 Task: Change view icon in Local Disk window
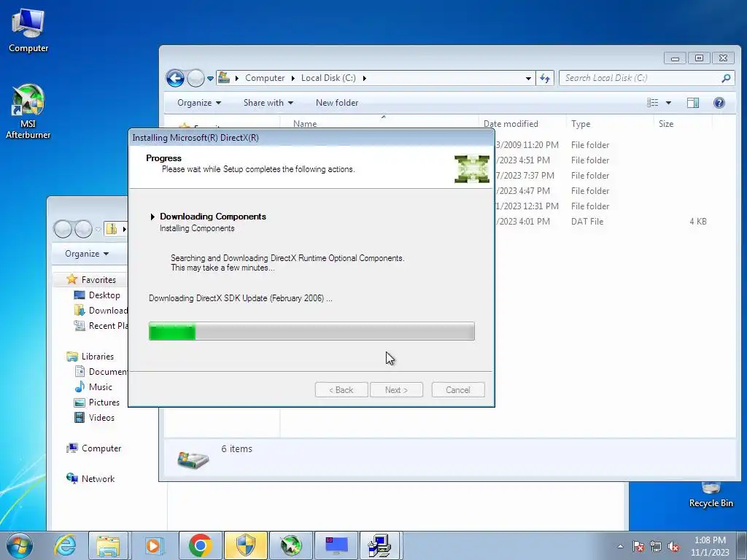(x=653, y=103)
